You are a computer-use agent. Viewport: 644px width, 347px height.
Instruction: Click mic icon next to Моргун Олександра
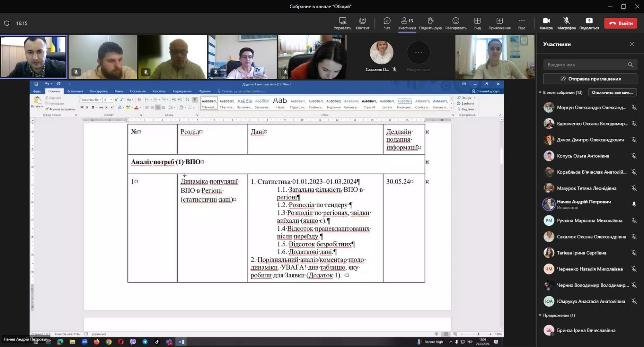[x=634, y=107]
